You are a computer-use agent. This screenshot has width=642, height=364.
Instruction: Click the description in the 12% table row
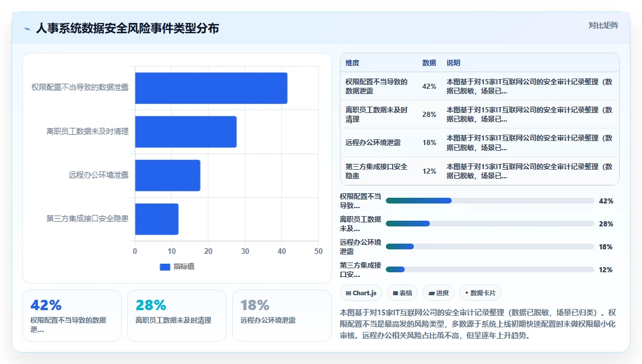click(530, 171)
